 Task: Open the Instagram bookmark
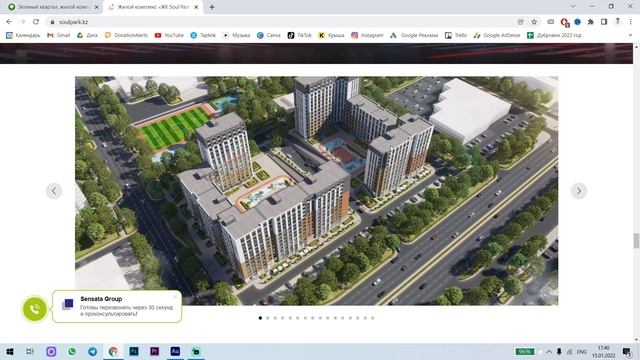367,36
